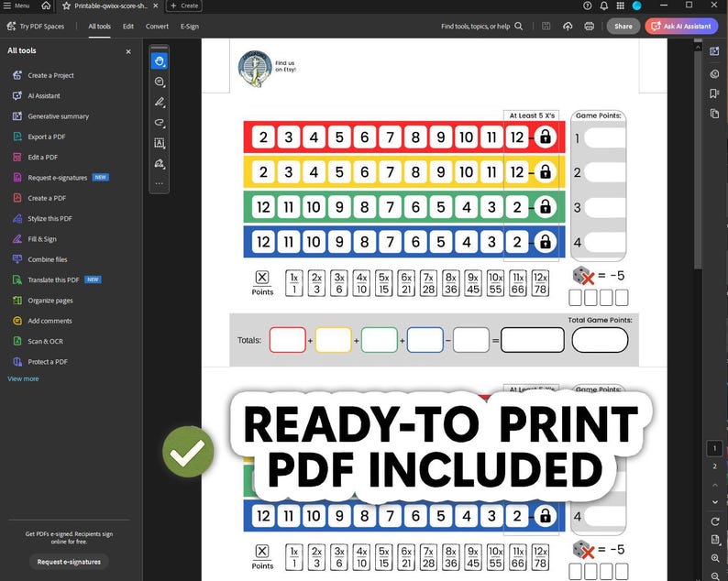728x581 pixels.
Task: Rotate the page with rotate icon
Action: pos(714,521)
